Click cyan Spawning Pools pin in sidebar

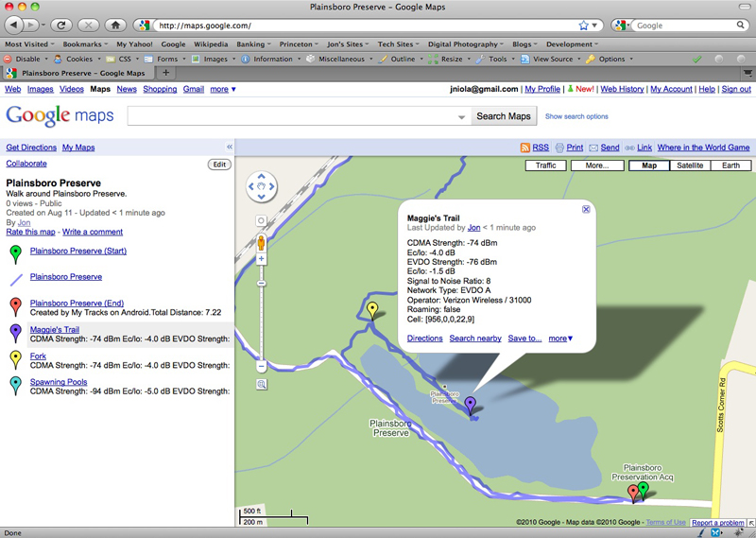coord(16,386)
